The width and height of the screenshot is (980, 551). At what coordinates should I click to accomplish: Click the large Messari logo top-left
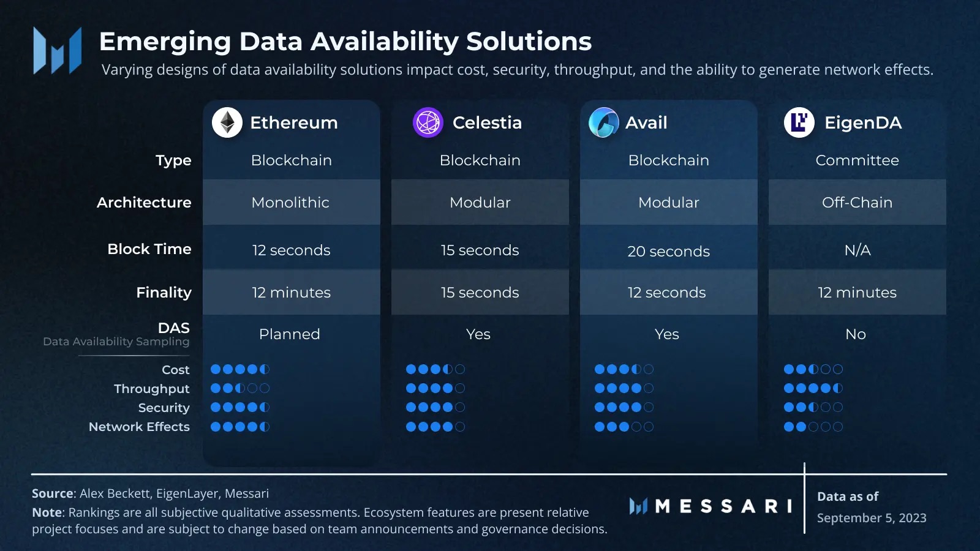point(58,51)
